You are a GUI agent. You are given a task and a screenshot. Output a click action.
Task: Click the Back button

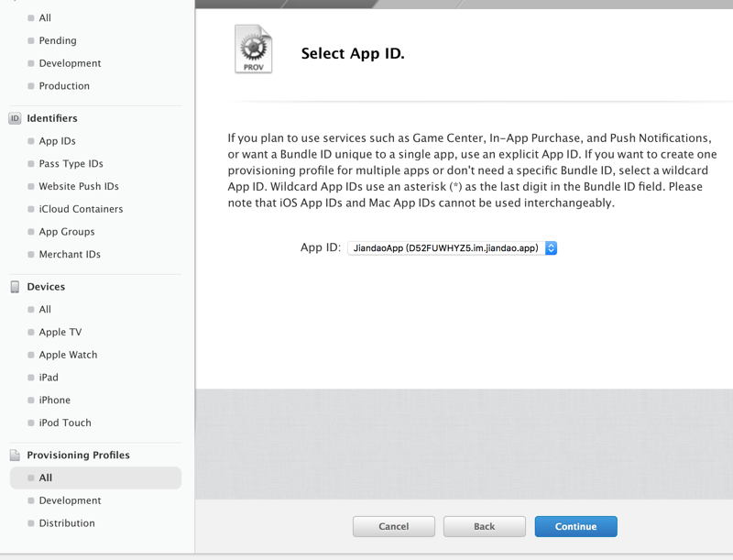pos(485,526)
